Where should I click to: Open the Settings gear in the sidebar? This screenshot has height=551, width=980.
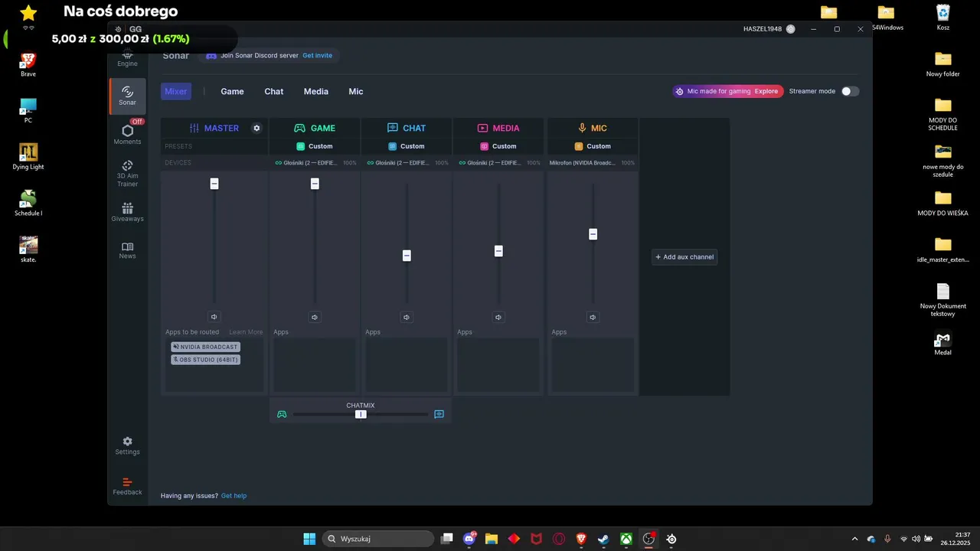point(127,445)
